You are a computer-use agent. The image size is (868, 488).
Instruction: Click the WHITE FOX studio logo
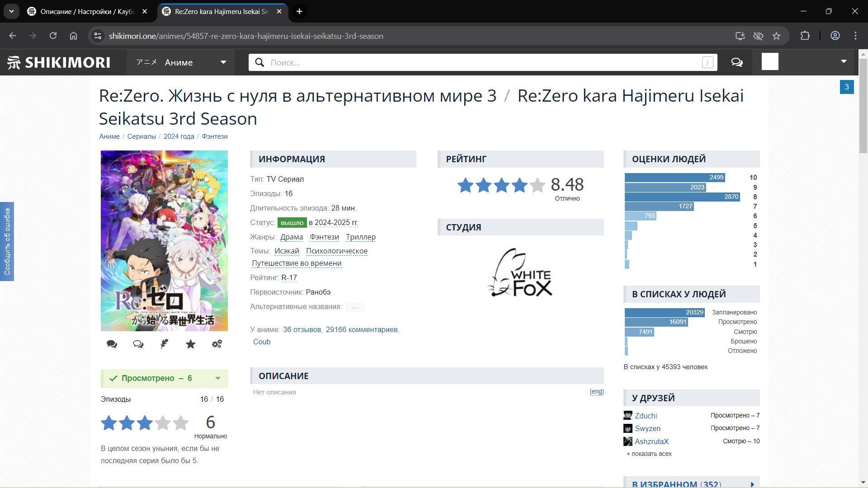point(520,272)
